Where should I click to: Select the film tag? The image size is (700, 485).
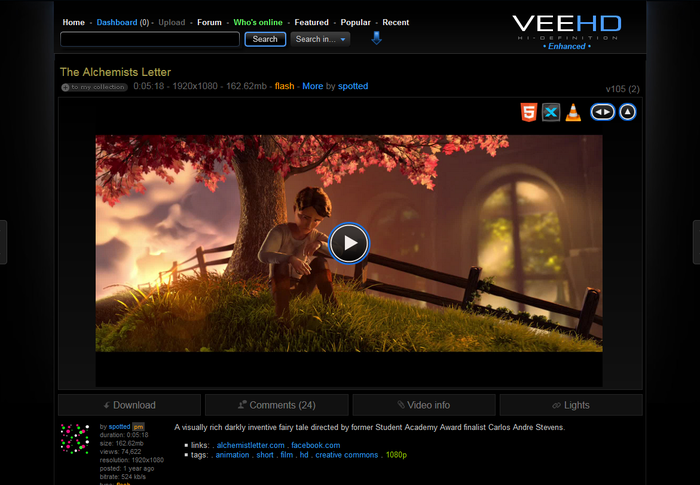click(x=287, y=455)
